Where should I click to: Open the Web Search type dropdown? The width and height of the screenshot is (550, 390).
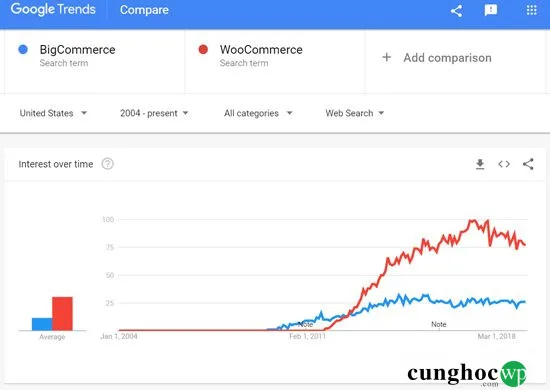pos(355,113)
